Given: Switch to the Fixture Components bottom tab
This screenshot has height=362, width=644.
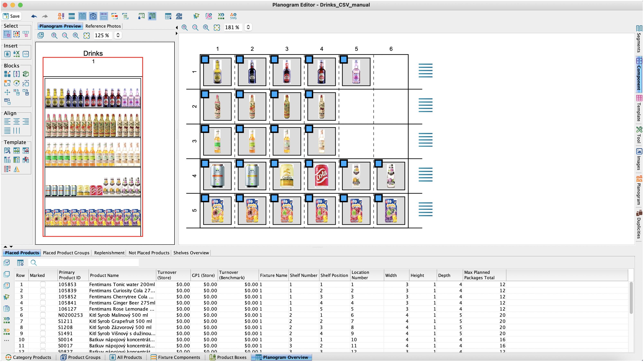Looking at the screenshot, I should [175, 357].
